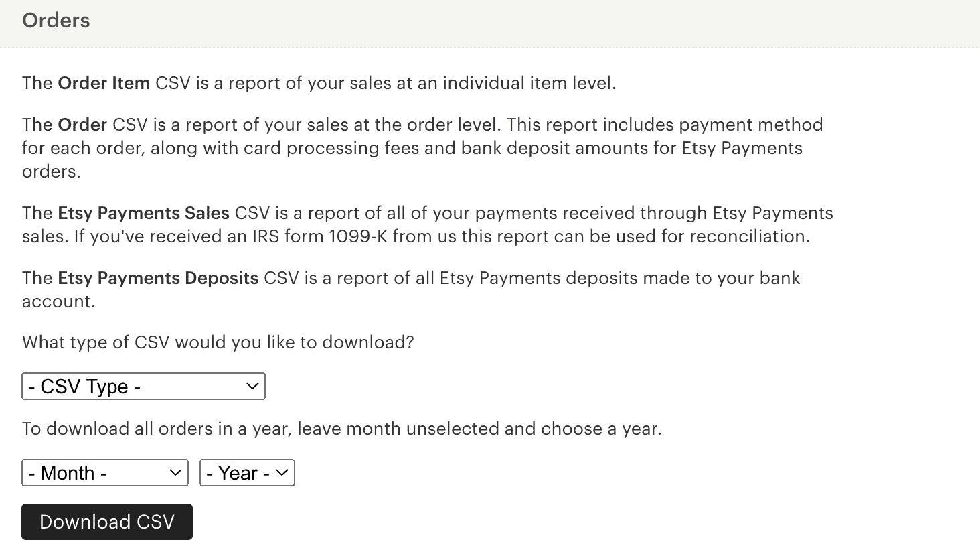Click the Download CSV button
Image resolution: width=980 pixels, height=560 pixels.
coord(106,521)
